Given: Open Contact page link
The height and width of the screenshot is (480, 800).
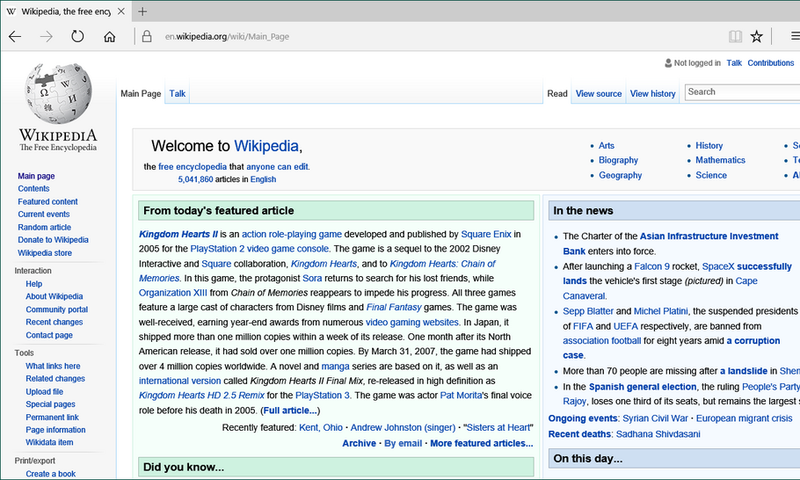Looking at the screenshot, I should 49,335.
